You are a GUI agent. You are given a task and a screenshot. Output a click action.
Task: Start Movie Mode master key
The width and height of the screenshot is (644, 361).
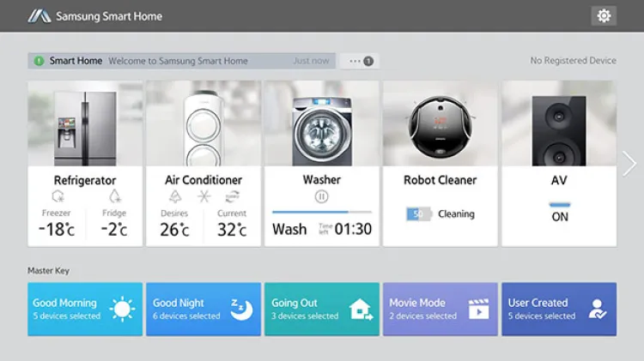(440, 309)
